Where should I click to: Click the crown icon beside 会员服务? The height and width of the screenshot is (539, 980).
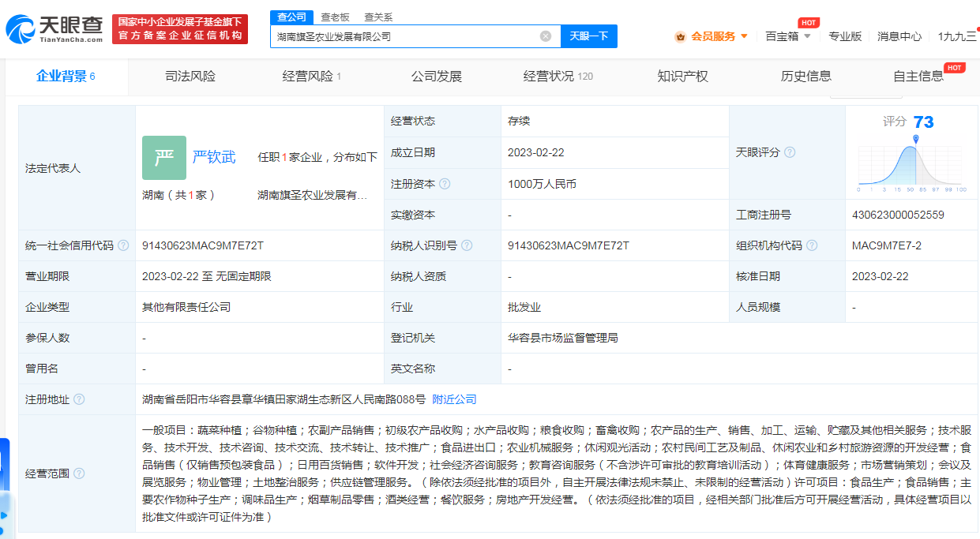(x=678, y=36)
